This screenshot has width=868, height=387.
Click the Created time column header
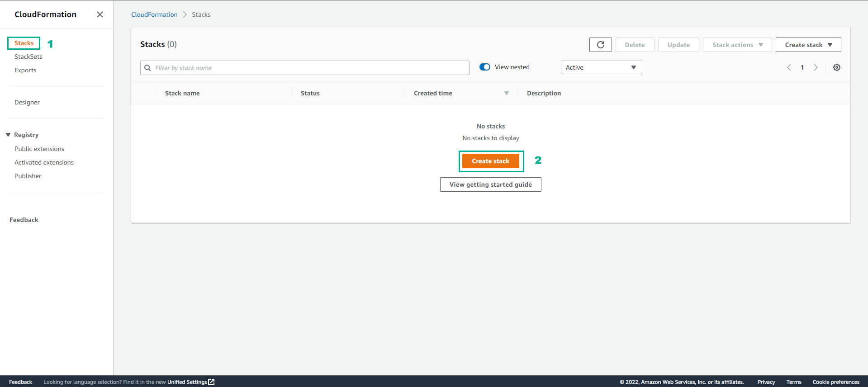pyautogui.click(x=433, y=93)
